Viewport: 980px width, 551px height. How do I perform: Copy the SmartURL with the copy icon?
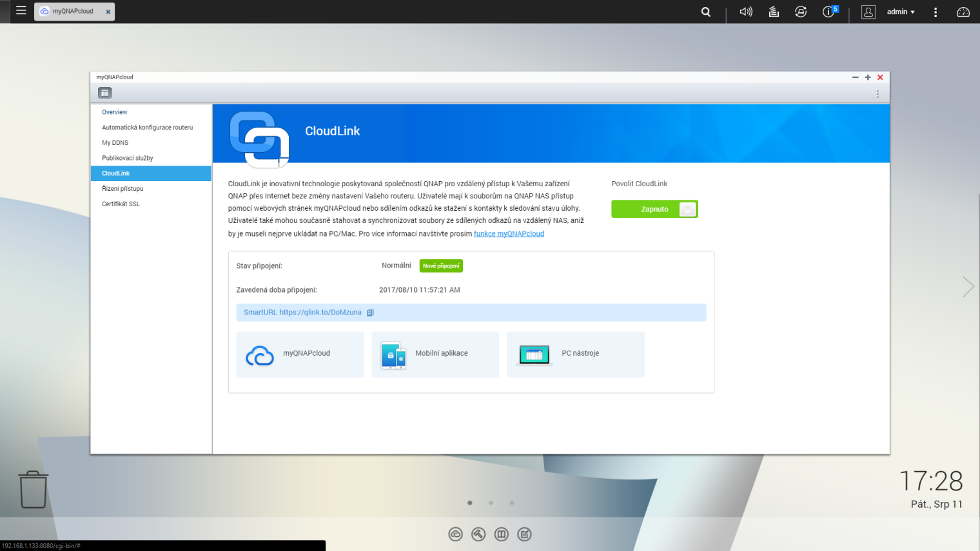click(x=370, y=313)
